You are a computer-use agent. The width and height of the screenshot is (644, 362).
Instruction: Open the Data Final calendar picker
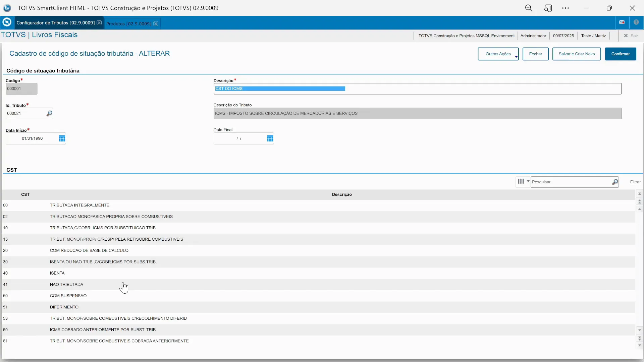(x=270, y=138)
